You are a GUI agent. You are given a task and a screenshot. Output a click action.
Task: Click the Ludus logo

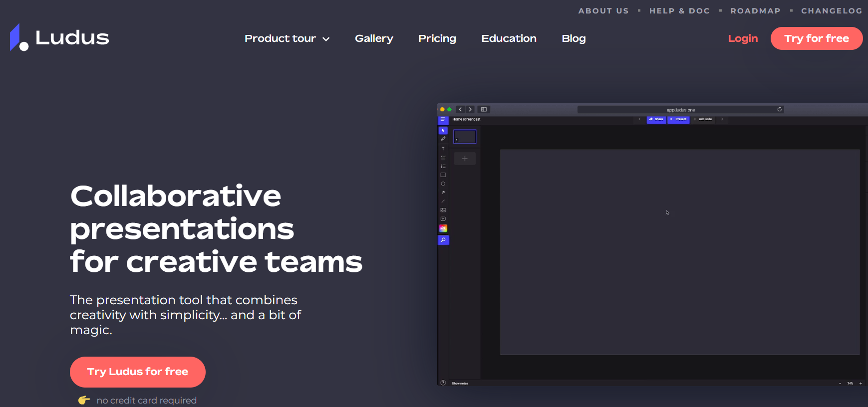[59, 37]
